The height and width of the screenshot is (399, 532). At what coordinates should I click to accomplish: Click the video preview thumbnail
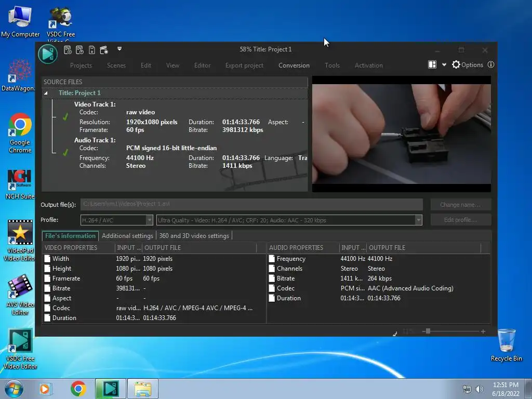coord(402,134)
